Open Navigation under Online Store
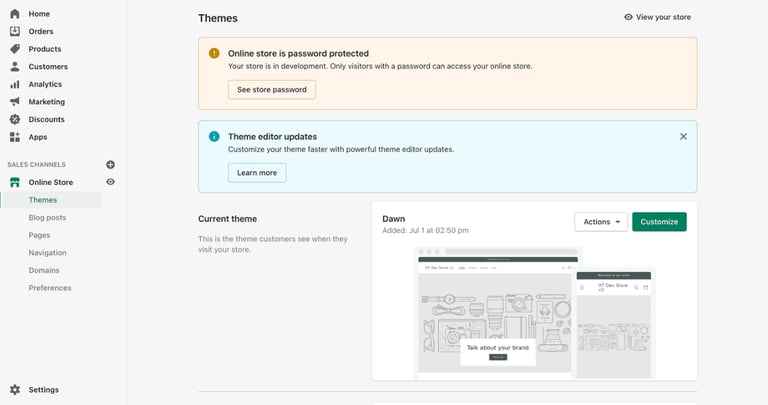This screenshot has height=405, width=768. pos(47,253)
